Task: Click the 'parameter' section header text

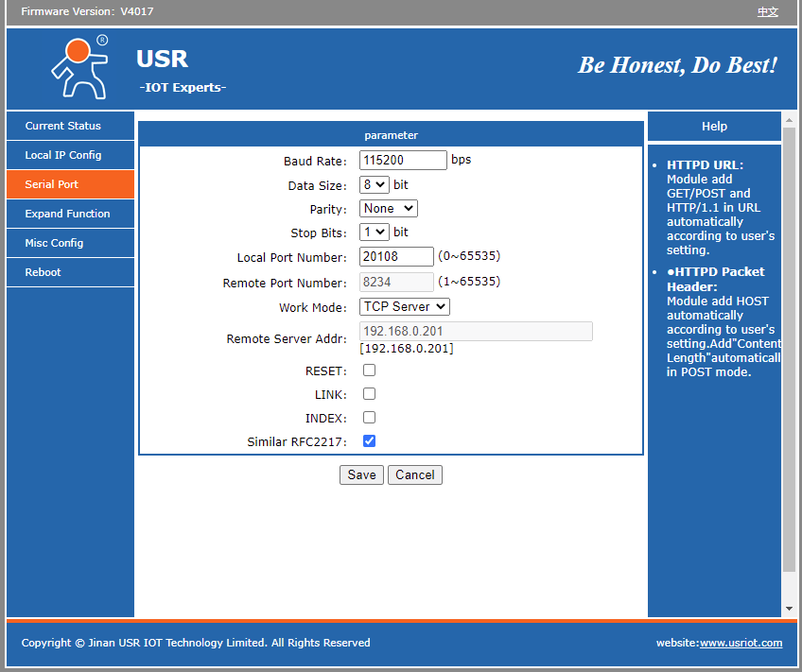Action: (392, 135)
